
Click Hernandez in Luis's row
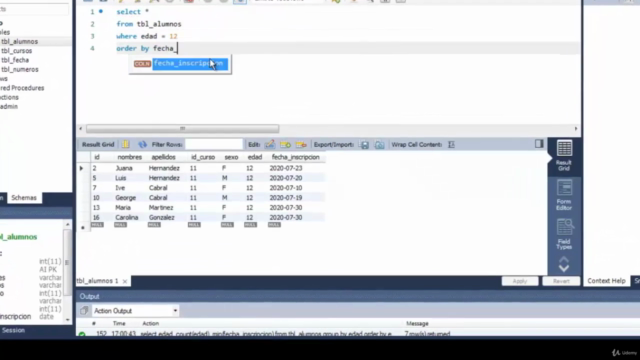point(164,178)
